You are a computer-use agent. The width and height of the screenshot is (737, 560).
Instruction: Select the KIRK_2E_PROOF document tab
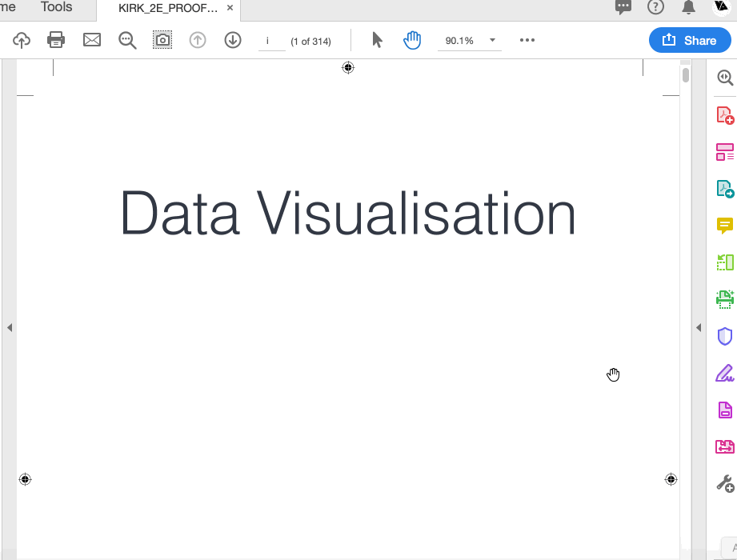pyautogui.click(x=168, y=9)
